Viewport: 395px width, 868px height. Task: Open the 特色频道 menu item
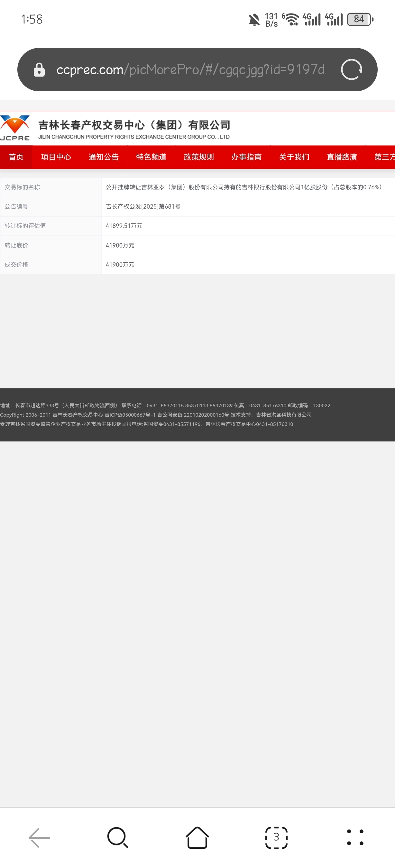click(x=151, y=157)
